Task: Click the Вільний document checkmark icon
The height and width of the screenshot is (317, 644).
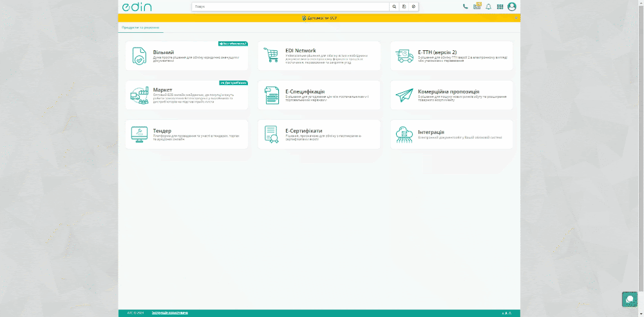Action: click(140, 55)
